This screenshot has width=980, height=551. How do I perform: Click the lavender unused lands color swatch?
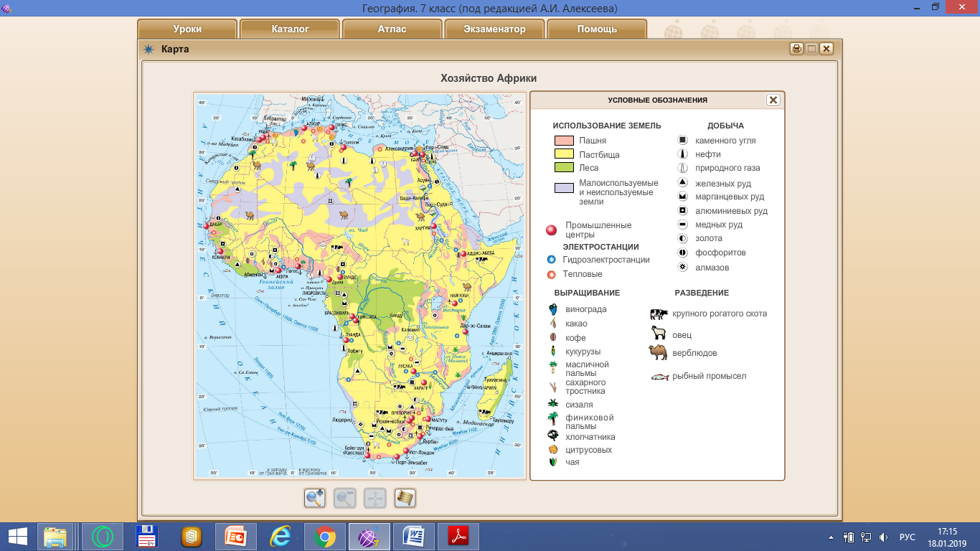[x=564, y=188]
